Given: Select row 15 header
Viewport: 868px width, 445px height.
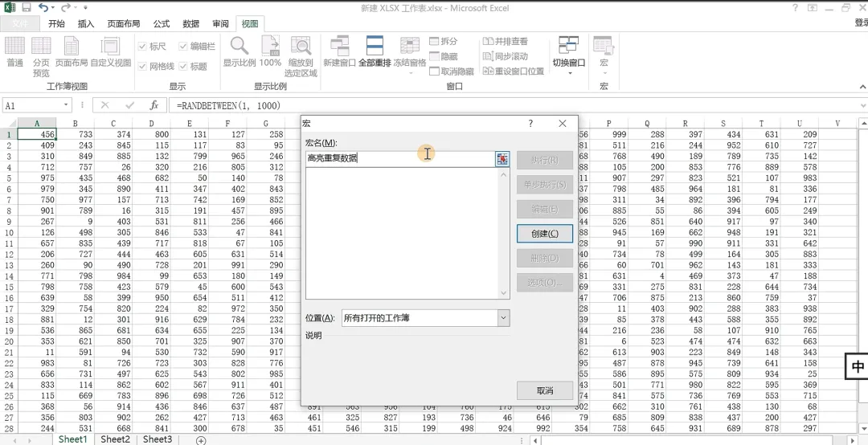Looking at the screenshot, I should point(9,287).
